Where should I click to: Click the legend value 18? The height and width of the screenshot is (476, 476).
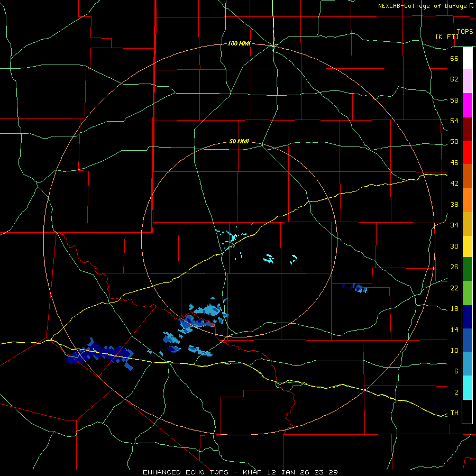coord(454,309)
